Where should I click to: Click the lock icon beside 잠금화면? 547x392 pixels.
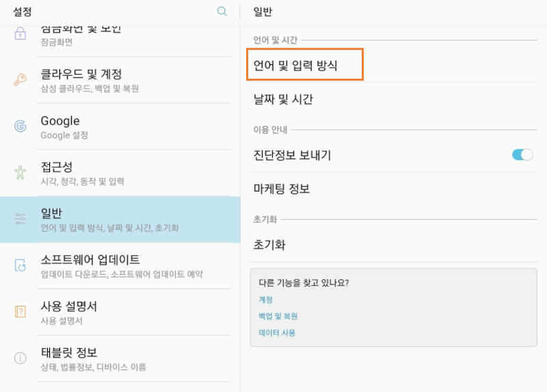pos(21,34)
